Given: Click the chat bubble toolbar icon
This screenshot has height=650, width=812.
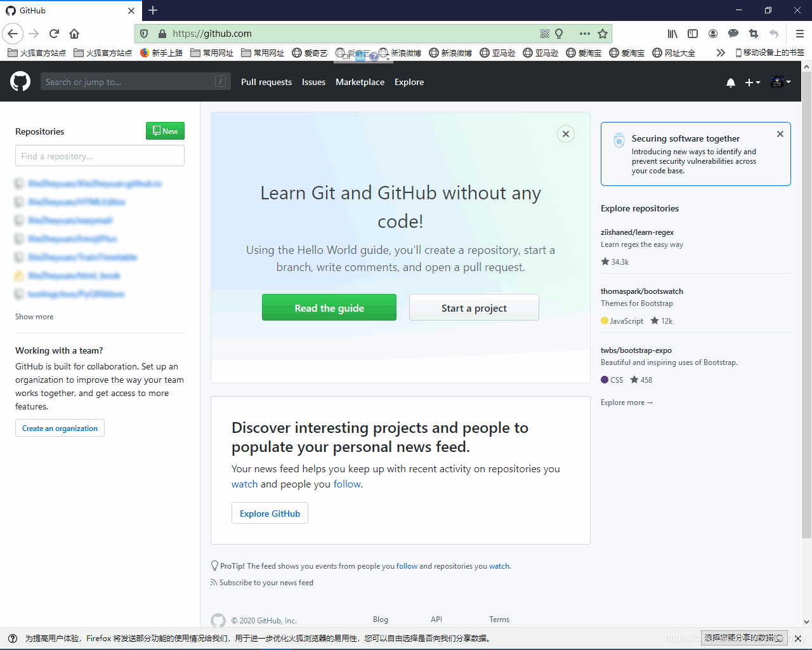Looking at the screenshot, I should tap(733, 34).
